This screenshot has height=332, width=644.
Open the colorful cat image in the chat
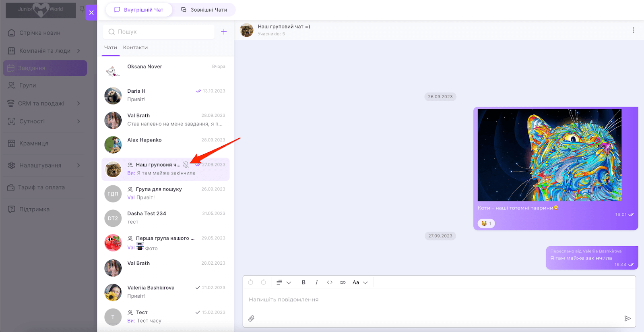[549, 155]
